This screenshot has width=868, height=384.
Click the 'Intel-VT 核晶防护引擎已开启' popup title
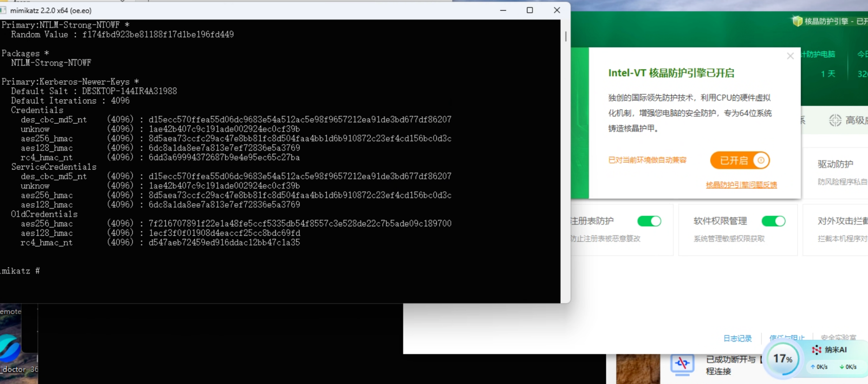[671, 73]
